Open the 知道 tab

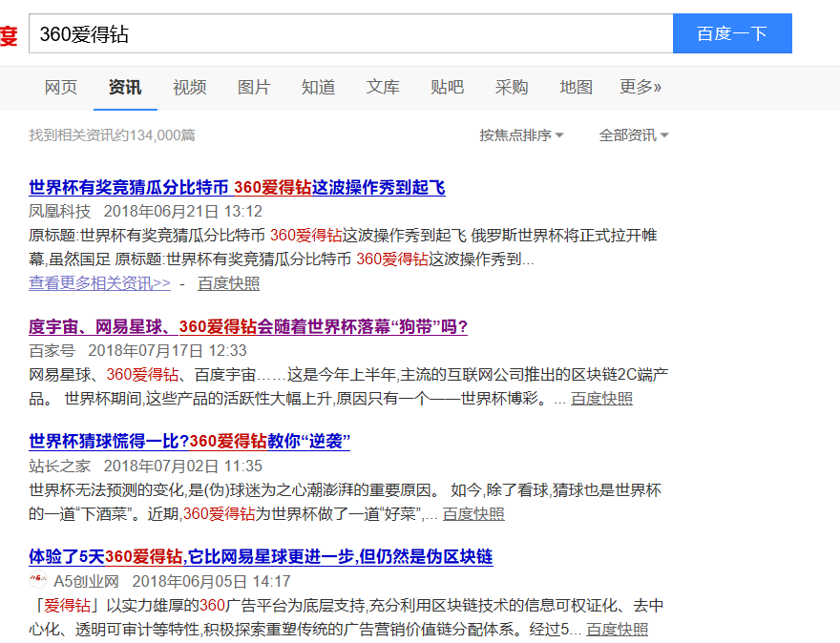pyautogui.click(x=318, y=87)
